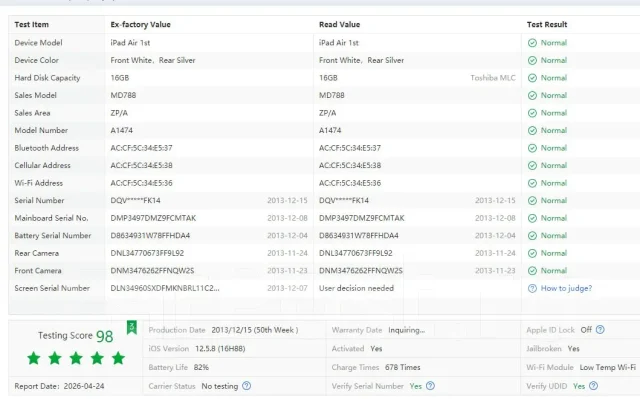
Task: Click the User decision needed text
Action: point(356,288)
